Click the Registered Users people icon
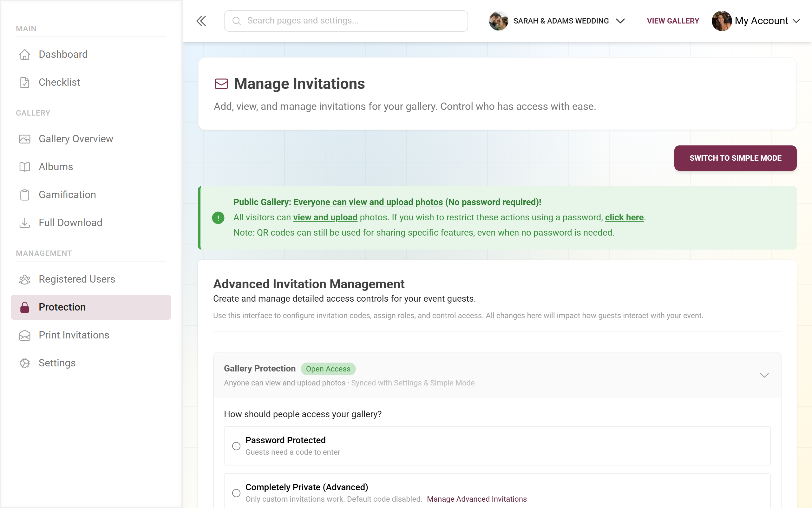Image resolution: width=812 pixels, height=508 pixels. 24,279
